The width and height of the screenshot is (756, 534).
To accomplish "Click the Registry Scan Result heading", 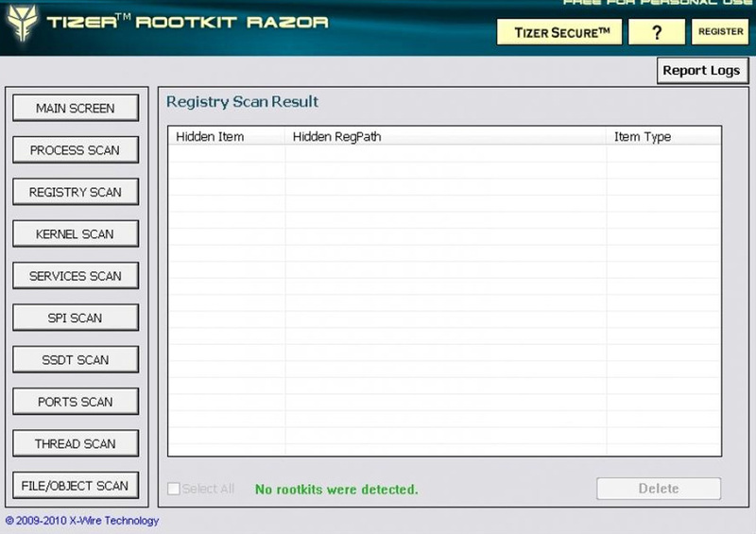I will [x=242, y=102].
